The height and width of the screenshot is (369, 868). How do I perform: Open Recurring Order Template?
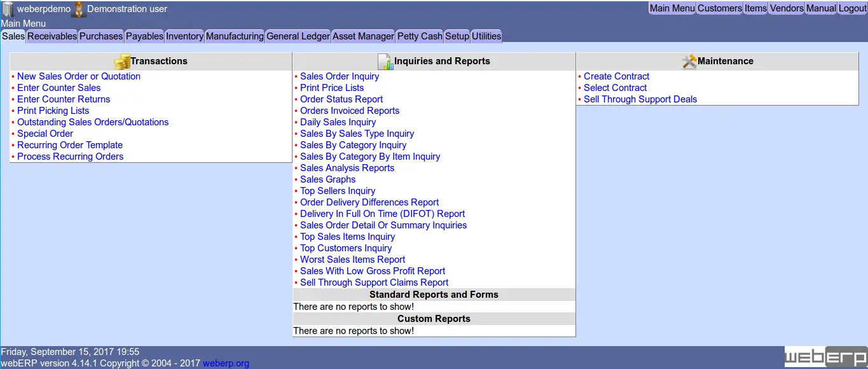(70, 145)
